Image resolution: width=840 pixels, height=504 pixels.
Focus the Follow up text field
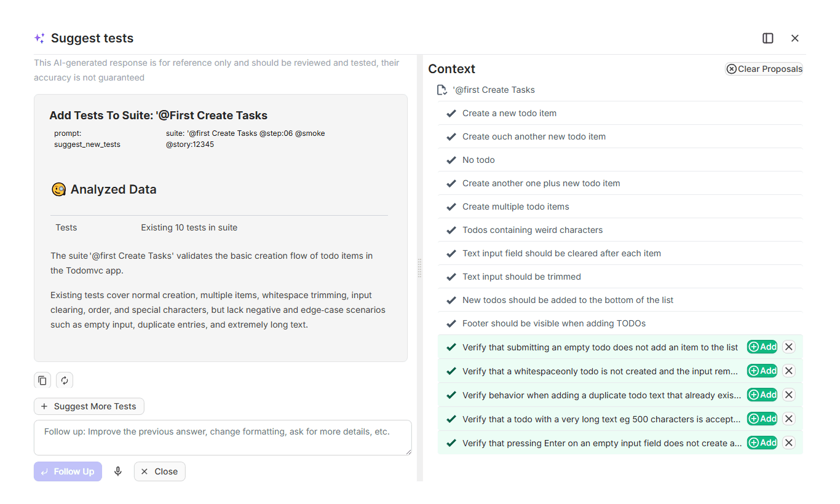(223, 438)
